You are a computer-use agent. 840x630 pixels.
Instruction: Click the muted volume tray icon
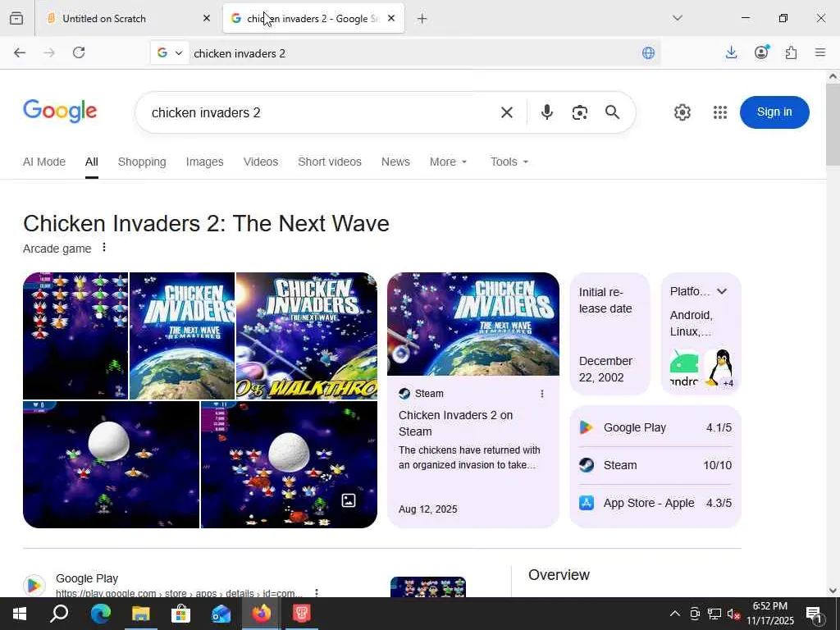[733, 614]
